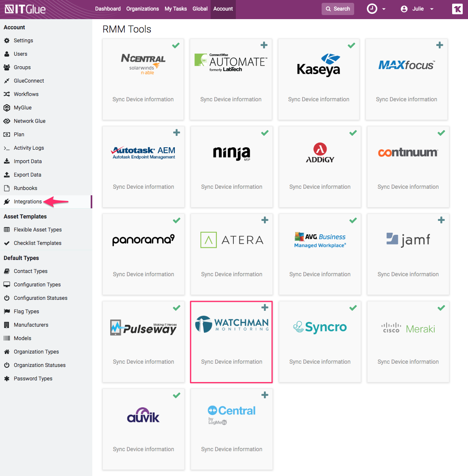
Task: Open the Auvik integration card
Action: coord(144,429)
